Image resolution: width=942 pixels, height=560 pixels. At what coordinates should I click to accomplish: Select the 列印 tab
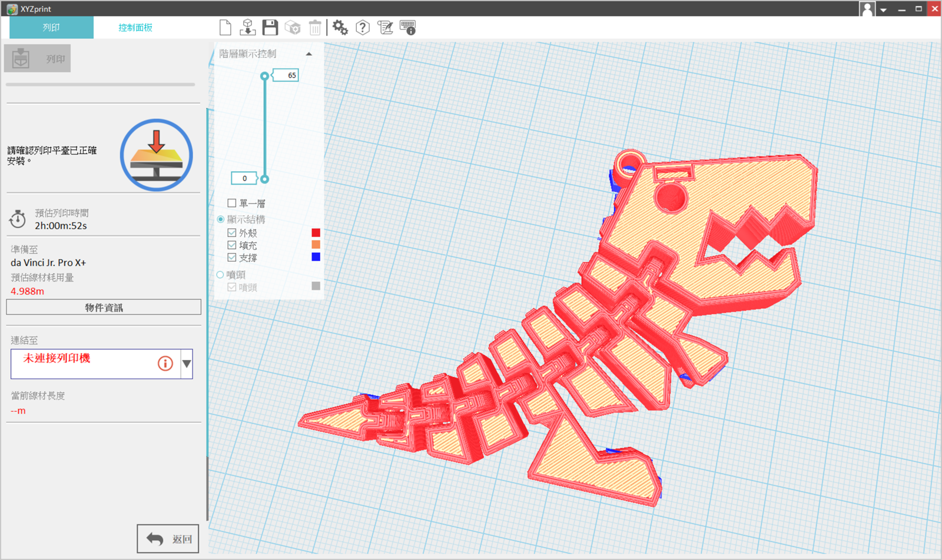pos(51,28)
